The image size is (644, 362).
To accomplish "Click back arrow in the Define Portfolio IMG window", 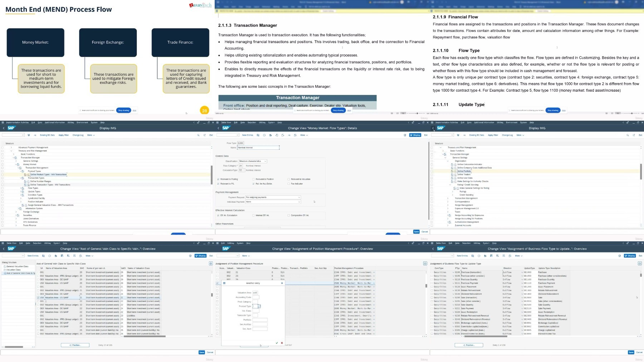I will click(x=433, y=128).
